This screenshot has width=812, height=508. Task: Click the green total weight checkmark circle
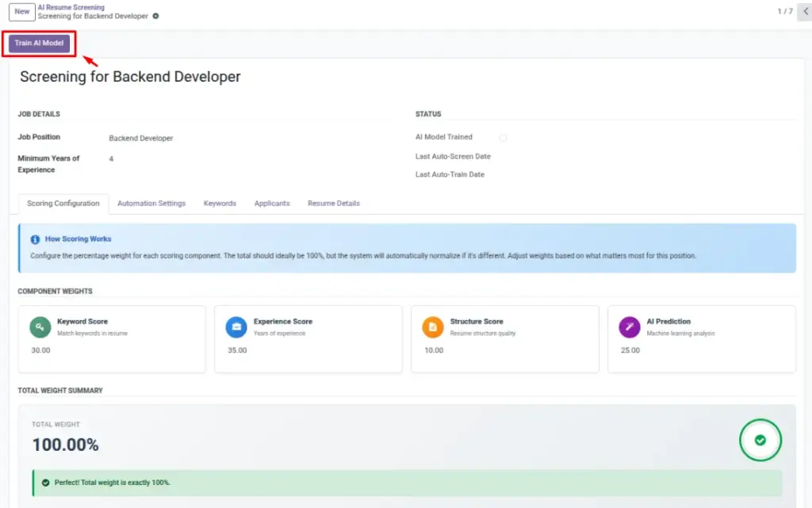[x=760, y=440]
